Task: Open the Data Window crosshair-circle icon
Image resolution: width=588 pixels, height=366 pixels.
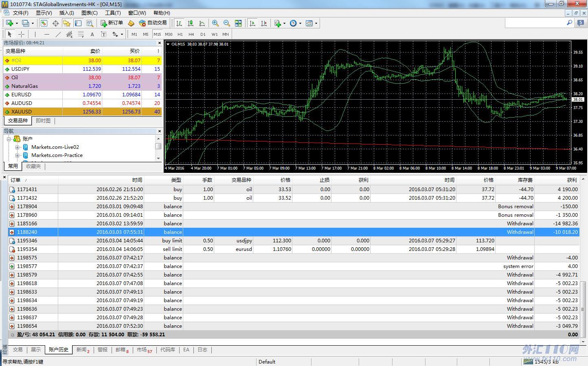Action: click(55, 23)
